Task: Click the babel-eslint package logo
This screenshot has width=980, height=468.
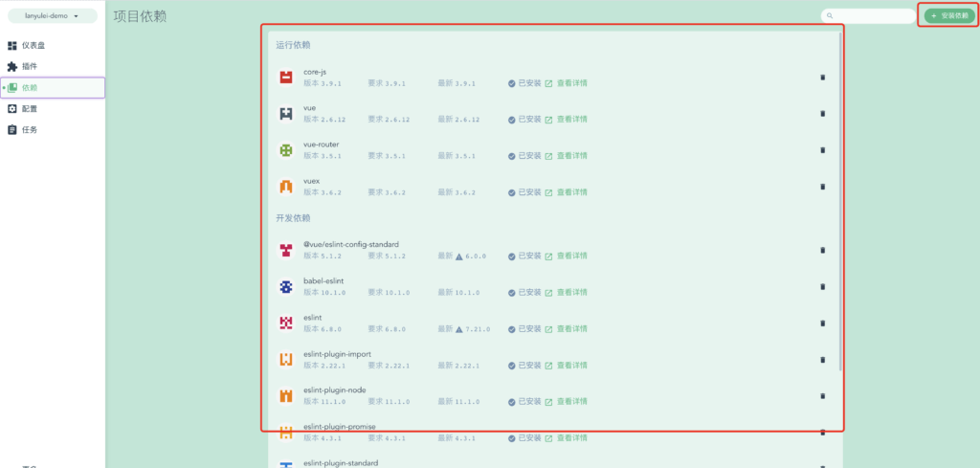Action: click(x=286, y=287)
